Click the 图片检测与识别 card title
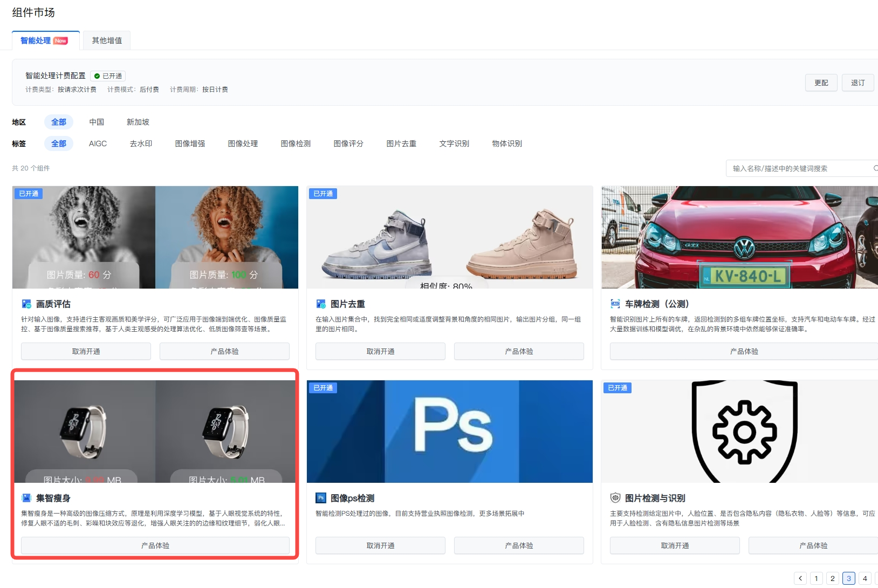The image size is (878, 588). (x=655, y=498)
